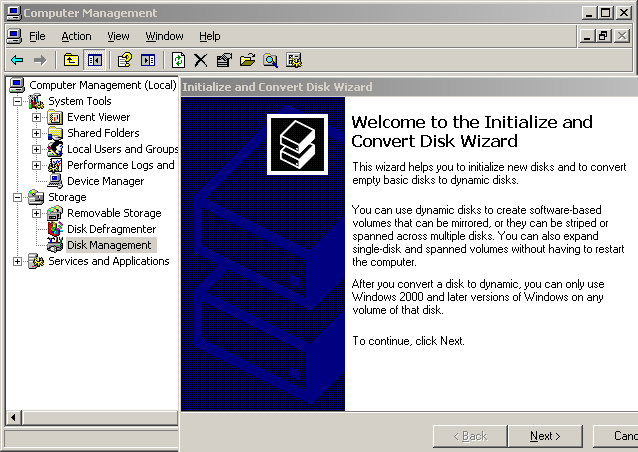Expand the Event Viewer node
The image size is (638, 452).
pyautogui.click(x=37, y=118)
